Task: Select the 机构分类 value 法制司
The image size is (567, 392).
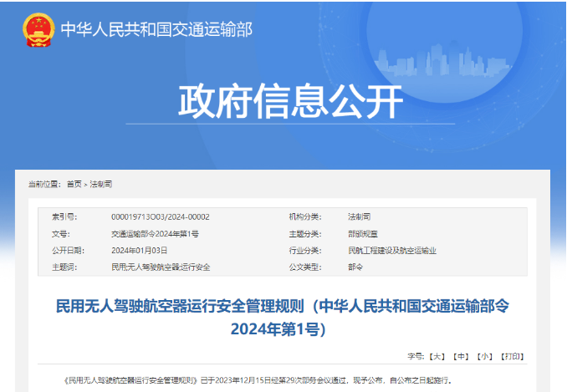Action: pos(359,216)
